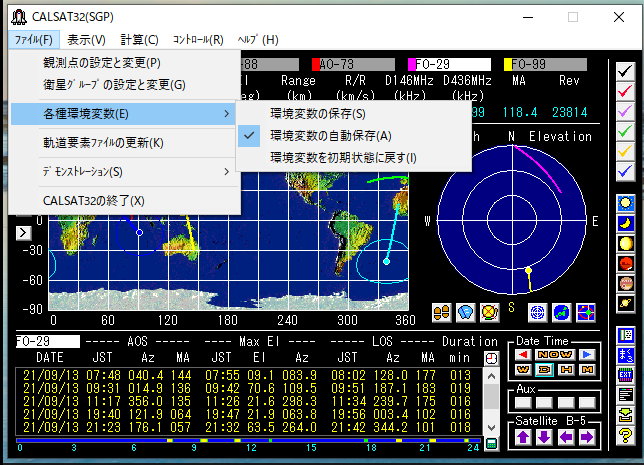Click the blue Japanese character icon
Viewport: 644px width, 465px height.
point(626,355)
